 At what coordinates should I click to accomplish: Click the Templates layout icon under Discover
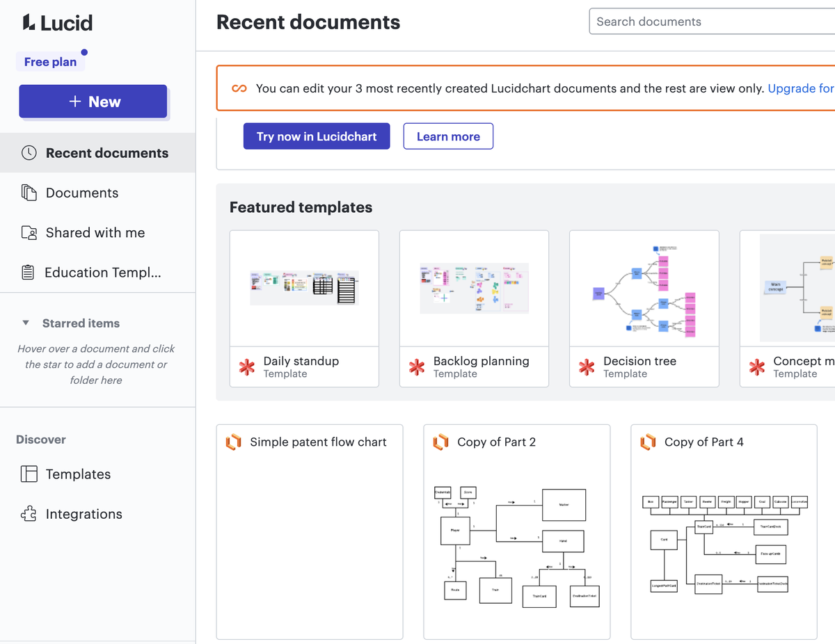[x=29, y=474]
